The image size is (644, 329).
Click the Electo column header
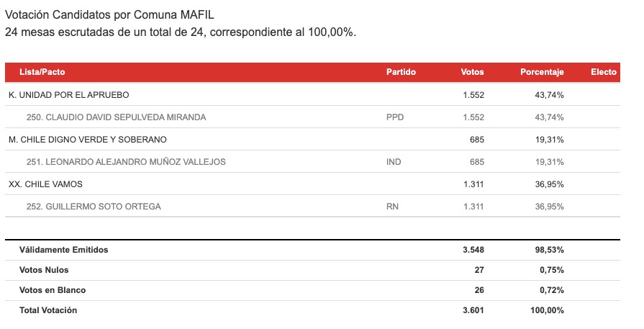click(603, 72)
